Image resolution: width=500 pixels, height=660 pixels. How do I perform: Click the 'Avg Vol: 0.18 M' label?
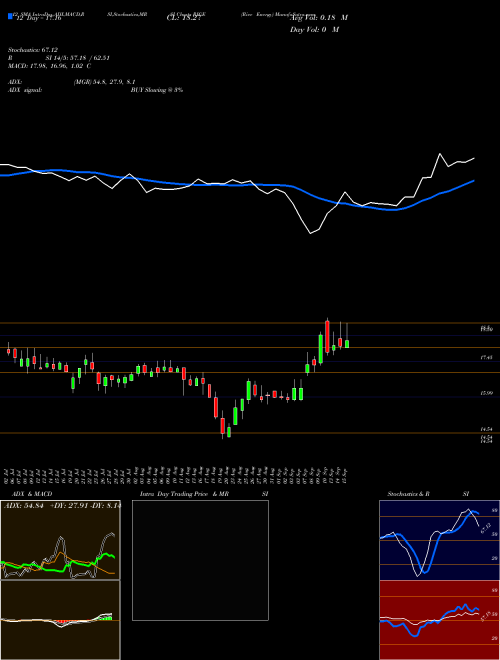(x=319, y=18)
